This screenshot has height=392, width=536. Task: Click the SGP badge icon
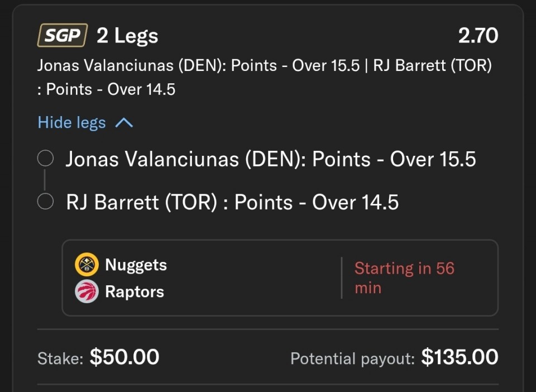point(63,36)
